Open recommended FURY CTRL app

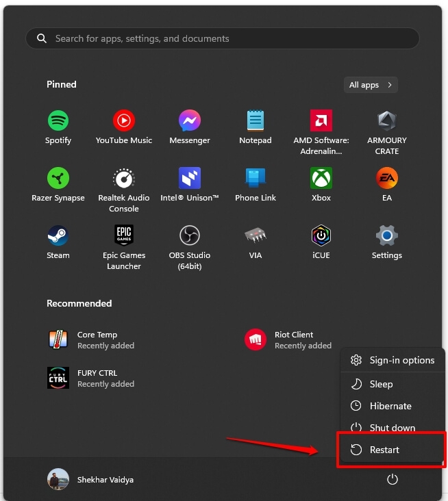tap(90, 378)
